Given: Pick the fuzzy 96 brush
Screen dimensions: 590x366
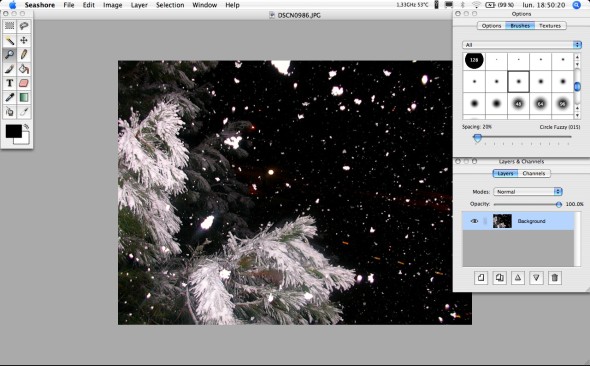Looking at the screenshot, I should click(563, 103).
